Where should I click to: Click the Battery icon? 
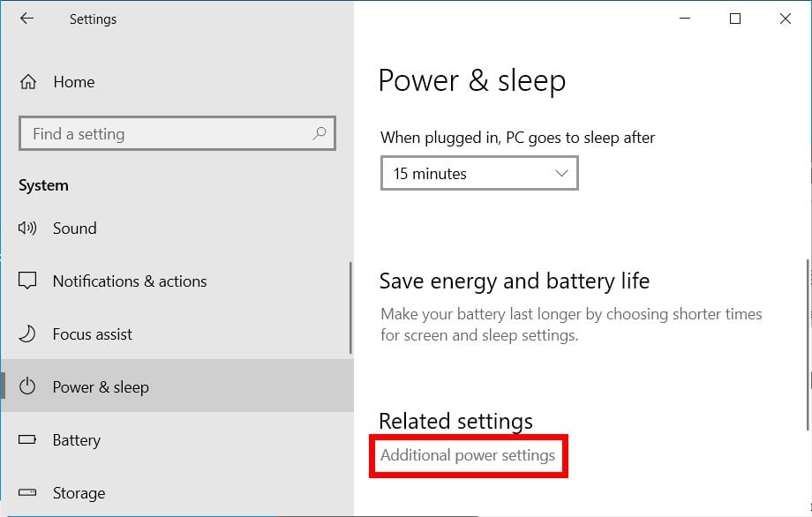tap(27, 440)
